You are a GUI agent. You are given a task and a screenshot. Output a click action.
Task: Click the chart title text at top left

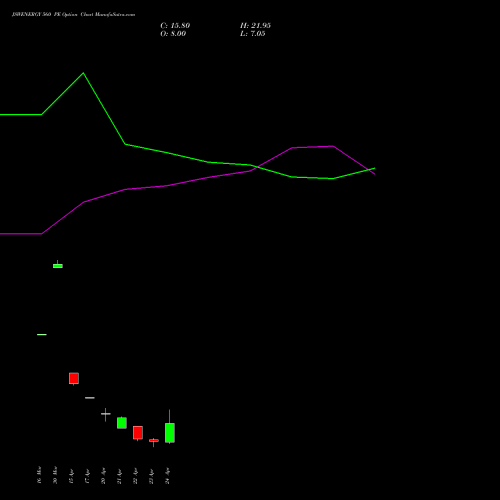pos(73,15)
